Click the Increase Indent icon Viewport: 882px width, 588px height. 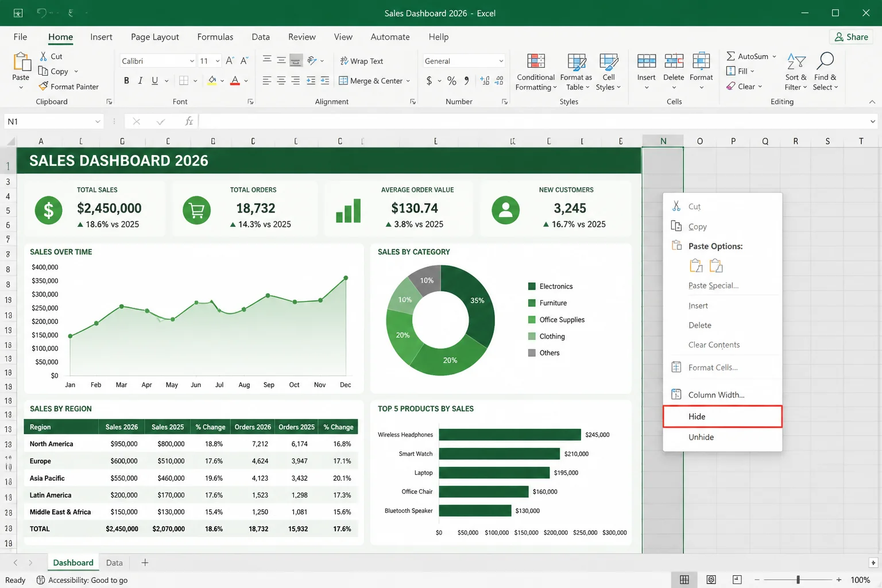click(325, 80)
